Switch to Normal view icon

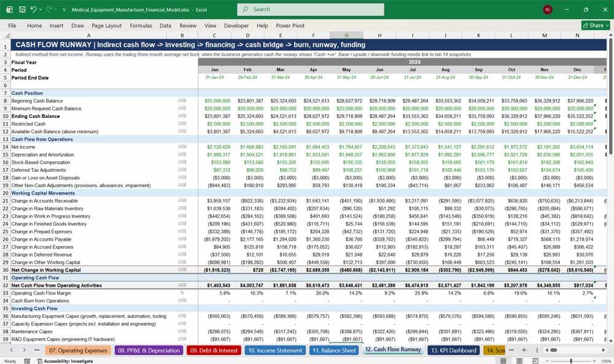(x=503, y=361)
